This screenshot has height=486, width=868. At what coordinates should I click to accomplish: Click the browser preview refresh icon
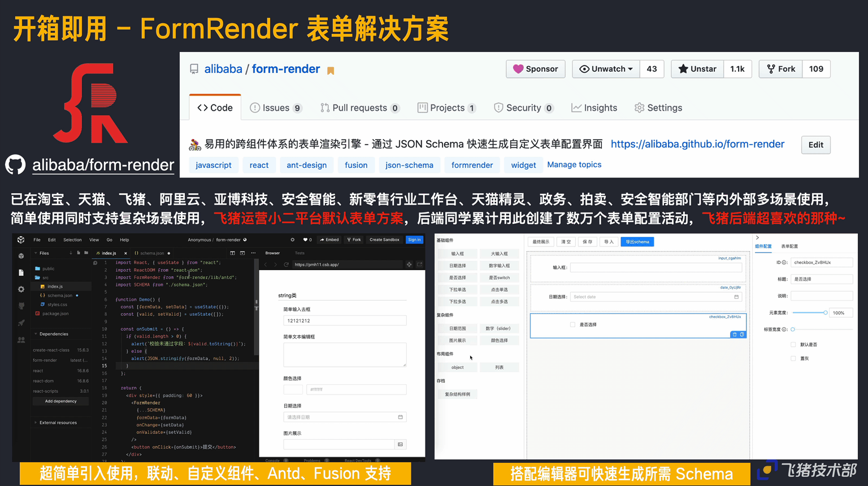pyautogui.click(x=287, y=264)
